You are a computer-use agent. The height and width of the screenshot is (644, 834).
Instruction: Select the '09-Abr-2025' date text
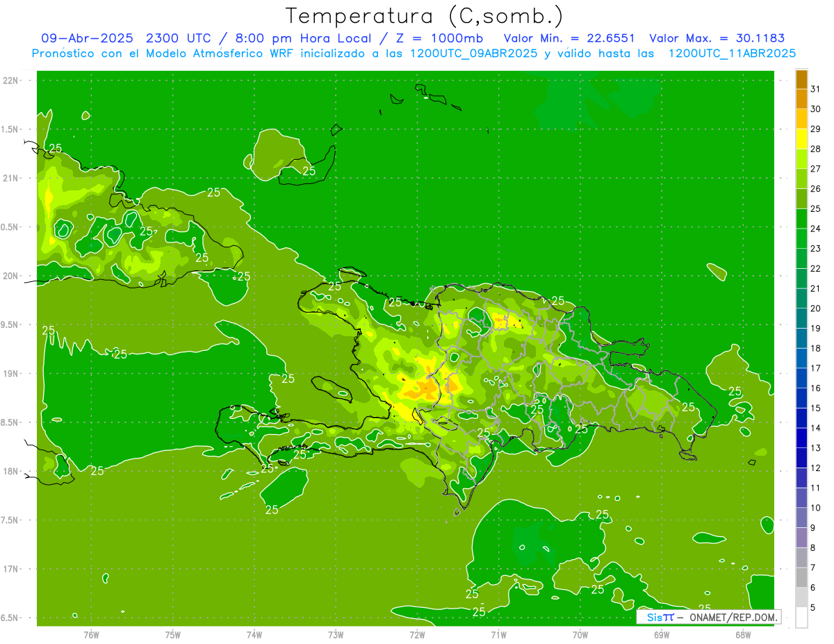[x=88, y=38]
